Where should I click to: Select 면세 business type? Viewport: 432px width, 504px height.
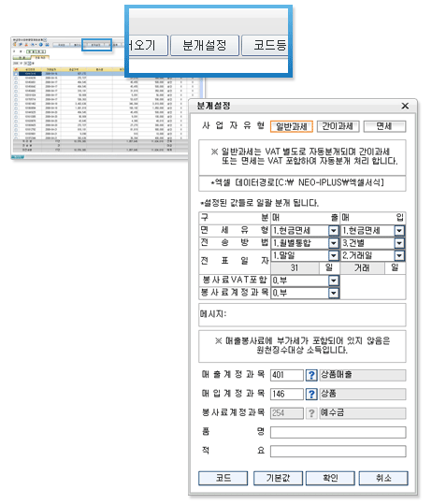coord(384,126)
